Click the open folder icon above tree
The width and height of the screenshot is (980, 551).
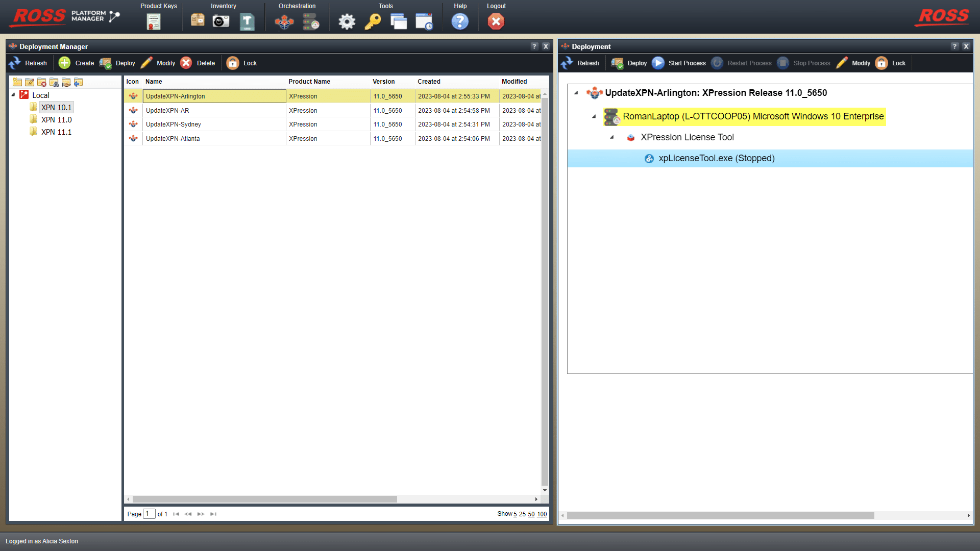(66, 82)
